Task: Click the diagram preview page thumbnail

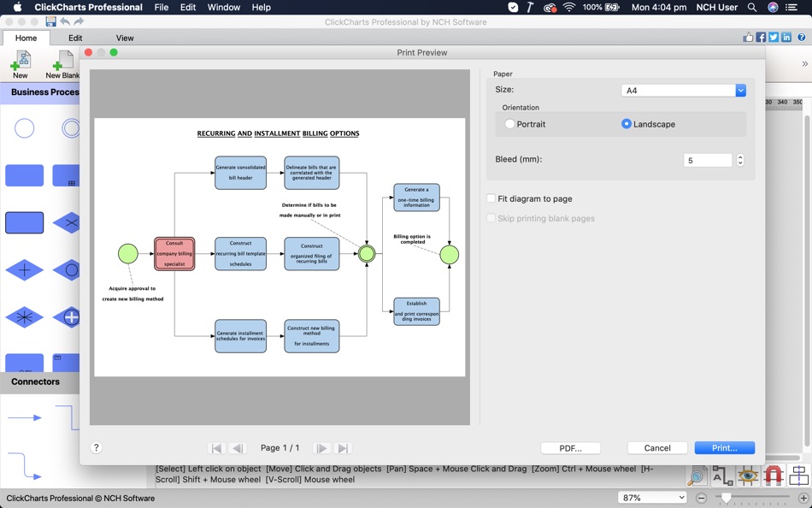Action: point(279,247)
